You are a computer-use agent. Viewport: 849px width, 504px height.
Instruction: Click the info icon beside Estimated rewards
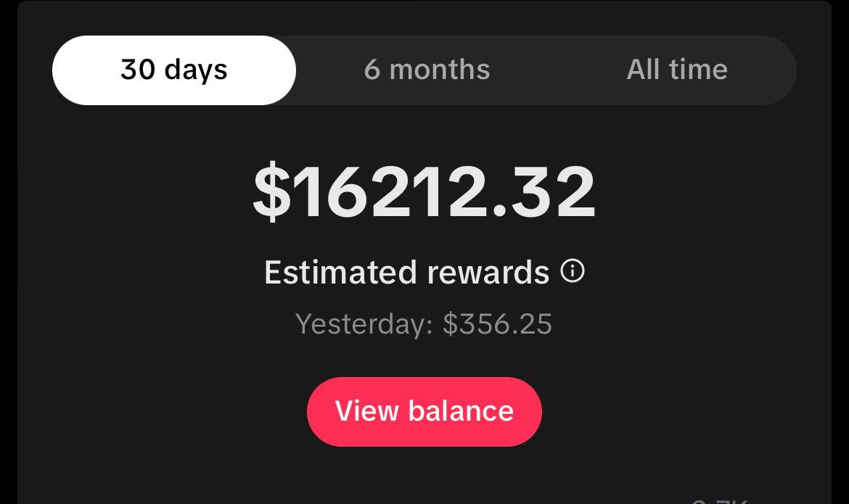(x=574, y=271)
